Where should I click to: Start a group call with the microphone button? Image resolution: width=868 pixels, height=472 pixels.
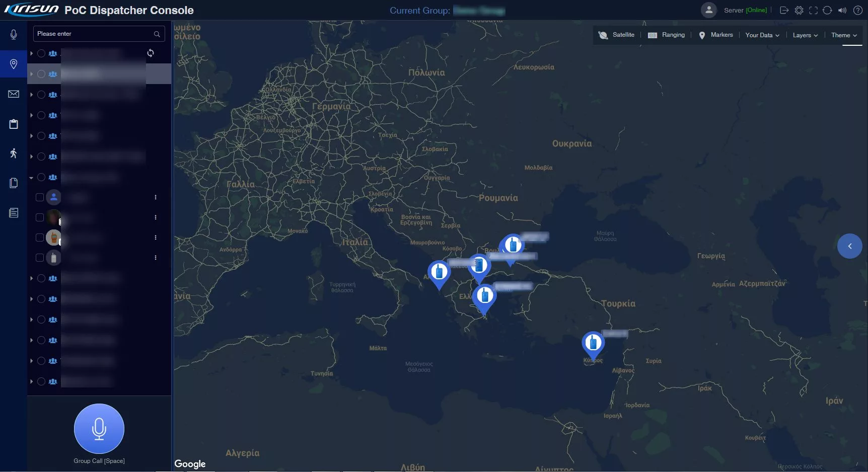(x=99, y=429)
